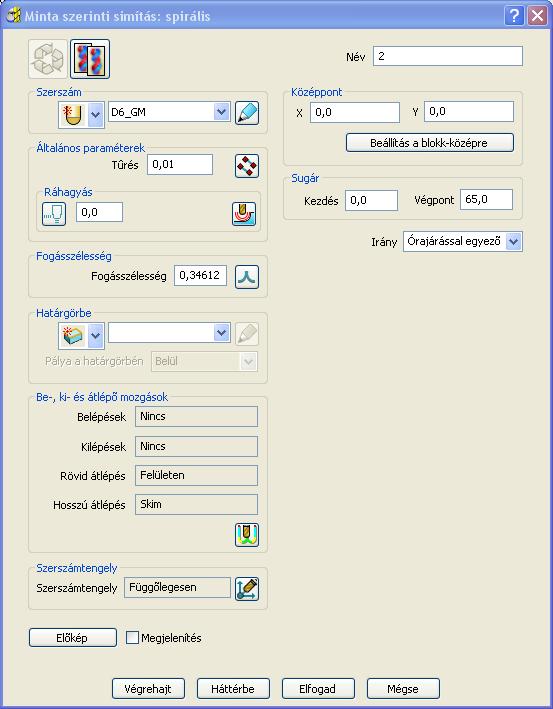The height and width of the screenshot is (709, 553).
Task: Click the recycle toolpath icon
Action: pos(48,59)
